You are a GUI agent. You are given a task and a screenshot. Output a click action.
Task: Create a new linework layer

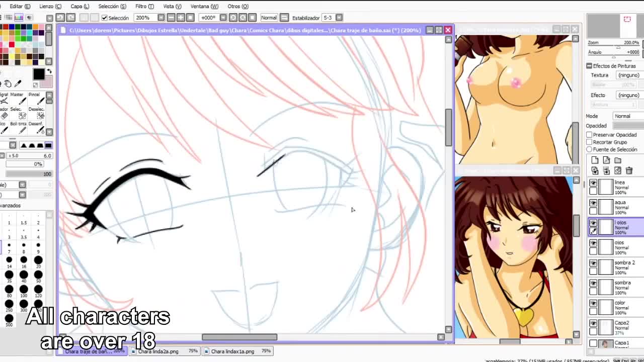click(x=606, y=160)
